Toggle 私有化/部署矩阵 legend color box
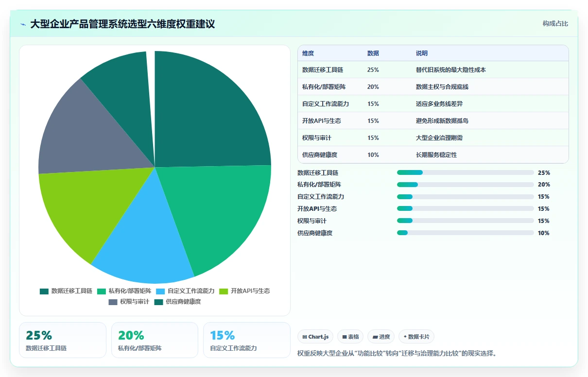The height and width of the screenshot is (377, 588). [x=102, y=291]
